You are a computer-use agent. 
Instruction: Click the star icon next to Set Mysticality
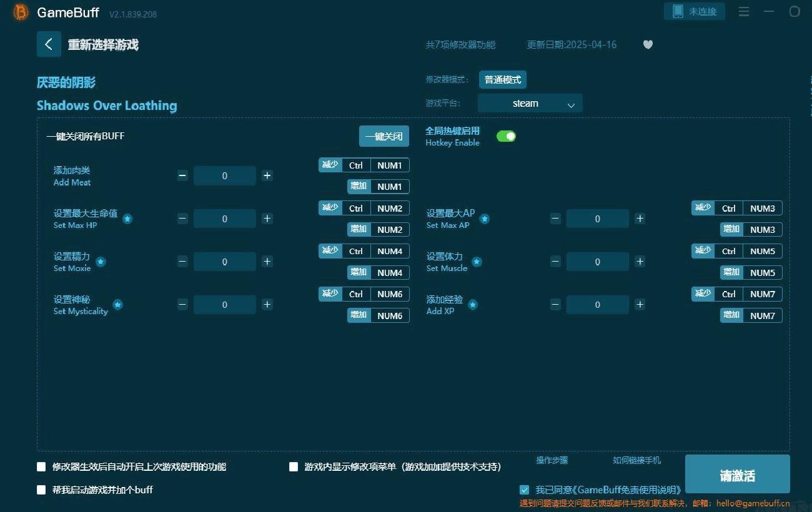(x=117, y=305)
